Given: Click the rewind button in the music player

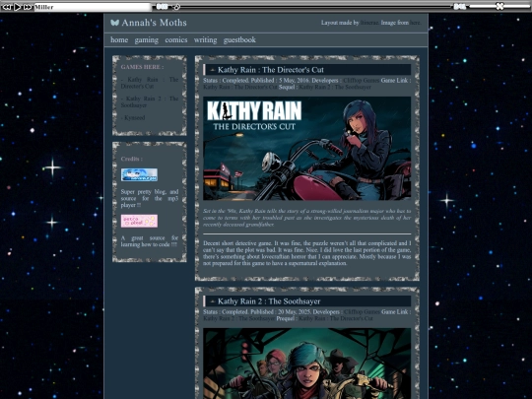Looking at the screenshot, I should point(7,7).
